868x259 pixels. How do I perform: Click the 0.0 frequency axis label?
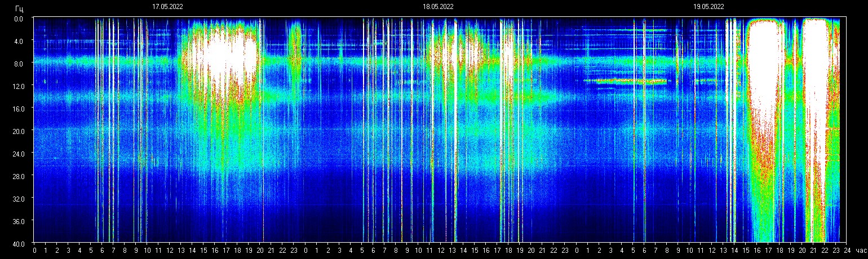(x=19, y=19)
